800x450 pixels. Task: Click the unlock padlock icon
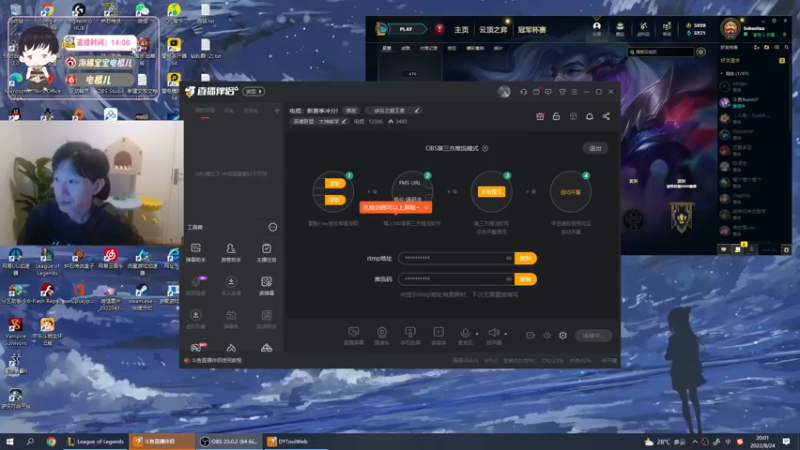556,116
